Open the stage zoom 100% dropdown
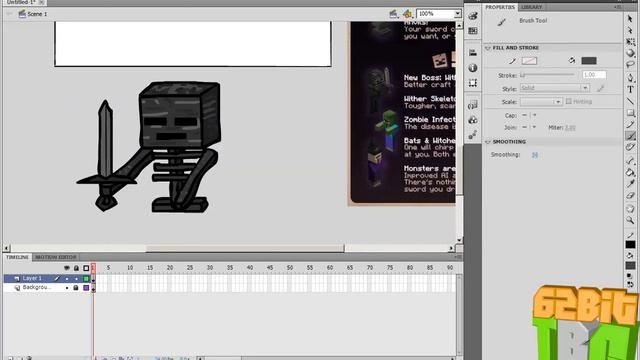640x360 pixels. [x=458, y=14]
